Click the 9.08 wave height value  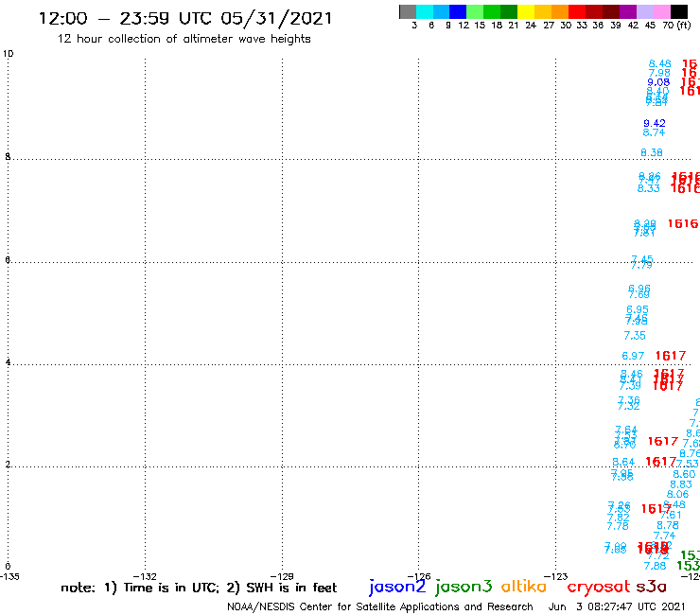[x=658, y=82]
